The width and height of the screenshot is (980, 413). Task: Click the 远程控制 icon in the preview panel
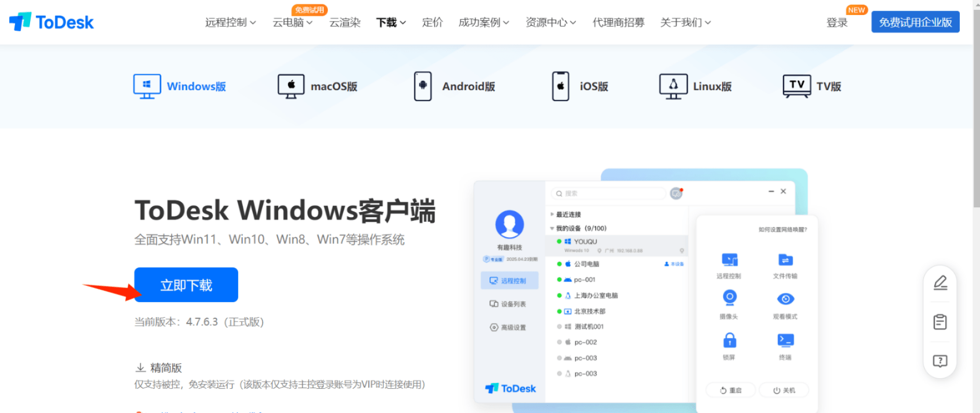[729, 260]
